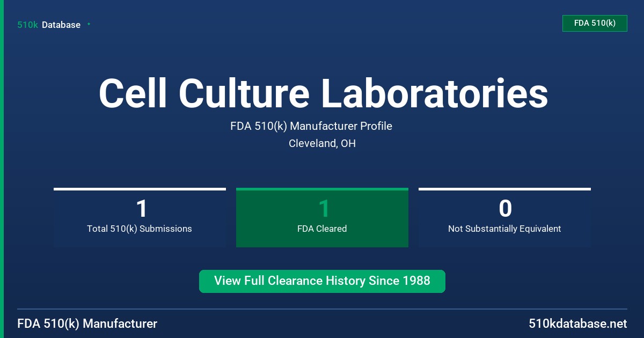
Task: Click the Cell Culture Laboratories heading
Action: coord(323,93)
